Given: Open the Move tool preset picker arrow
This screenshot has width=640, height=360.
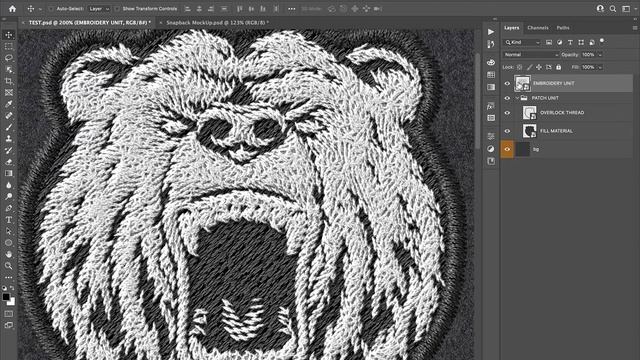Looking at the screenshot, I should click(x=40, y=9).
